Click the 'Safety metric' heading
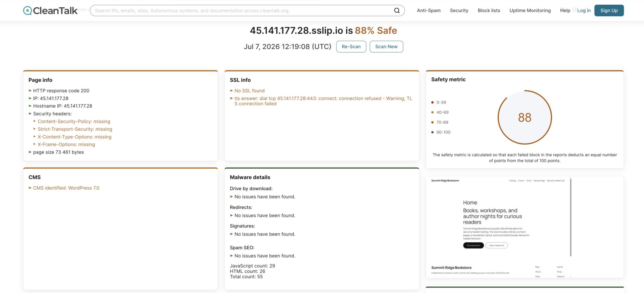Image resolution: width=644 pixels, height=293 pixels. point(448,79)
